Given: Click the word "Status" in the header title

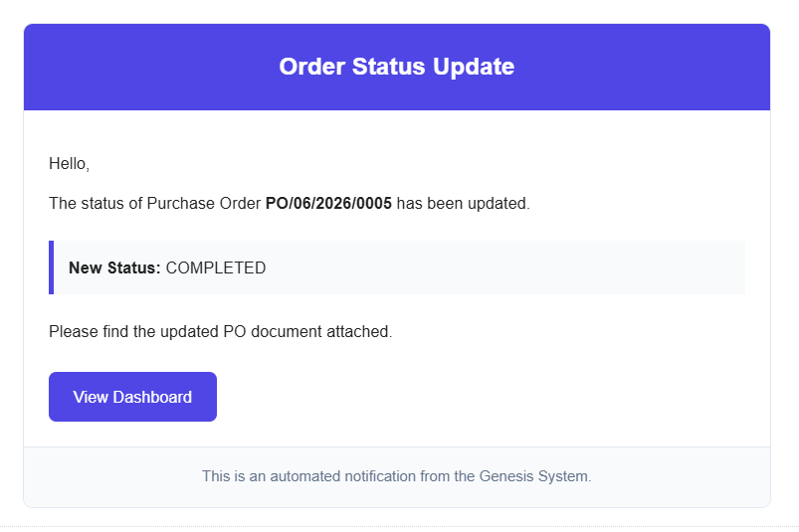Looking at the screenshot, I should tap(388, 67).
